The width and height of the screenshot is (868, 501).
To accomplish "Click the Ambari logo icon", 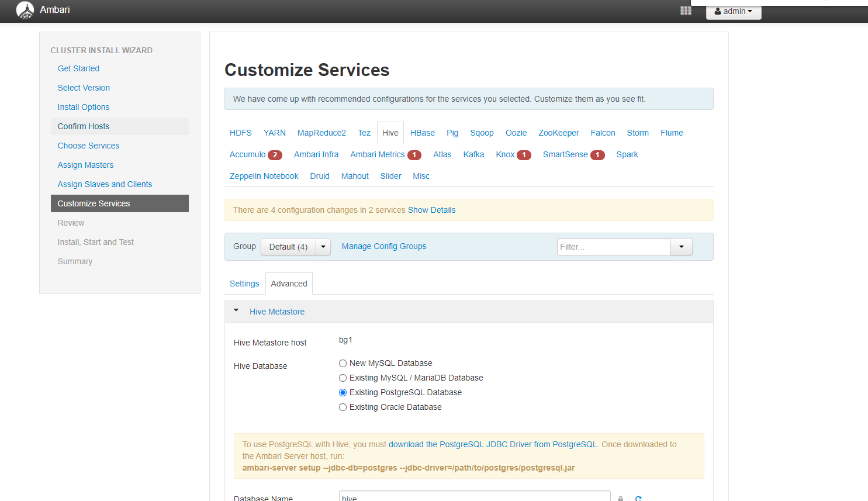I will pyautogui.click(x=25, y=10).
